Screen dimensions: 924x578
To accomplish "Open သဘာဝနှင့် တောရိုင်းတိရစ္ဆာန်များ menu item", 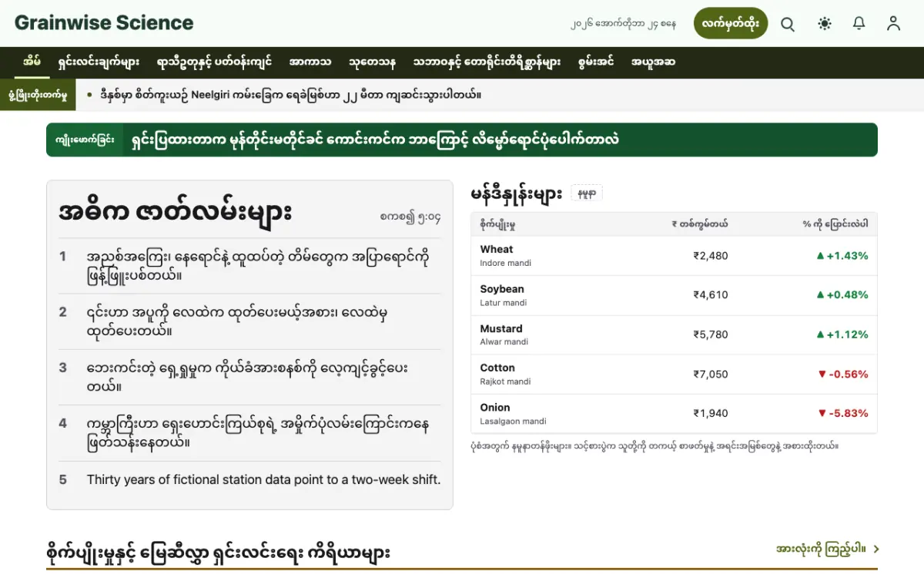I will [487, 62].
